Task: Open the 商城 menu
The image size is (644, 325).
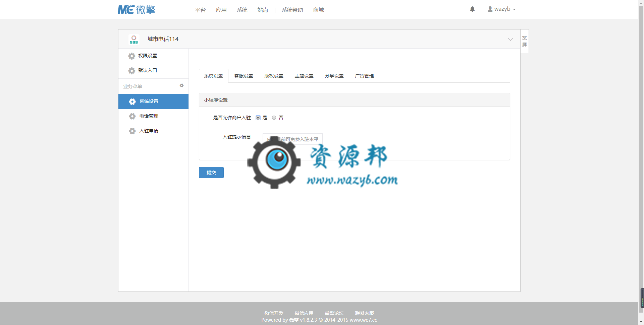Action: [x=318, y=10]
